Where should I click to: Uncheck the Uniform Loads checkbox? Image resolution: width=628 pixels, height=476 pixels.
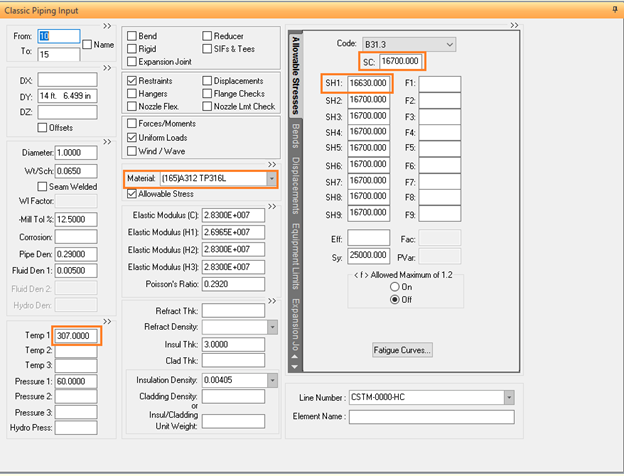pyautogui.click(x=132, y=137)
